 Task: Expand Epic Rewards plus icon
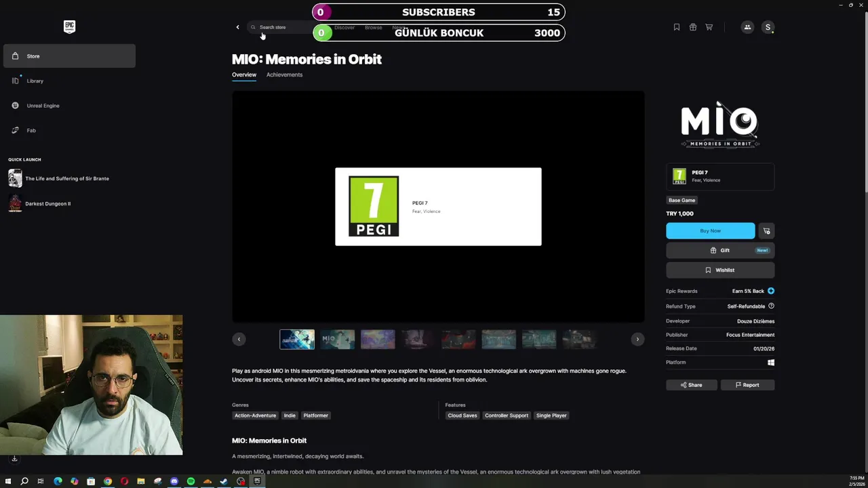coord(771,291)
